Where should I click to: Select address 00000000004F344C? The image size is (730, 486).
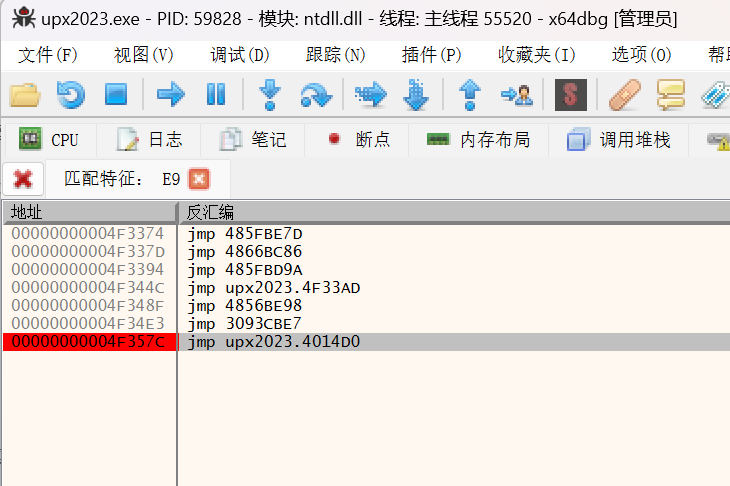(x=88, y=288)
